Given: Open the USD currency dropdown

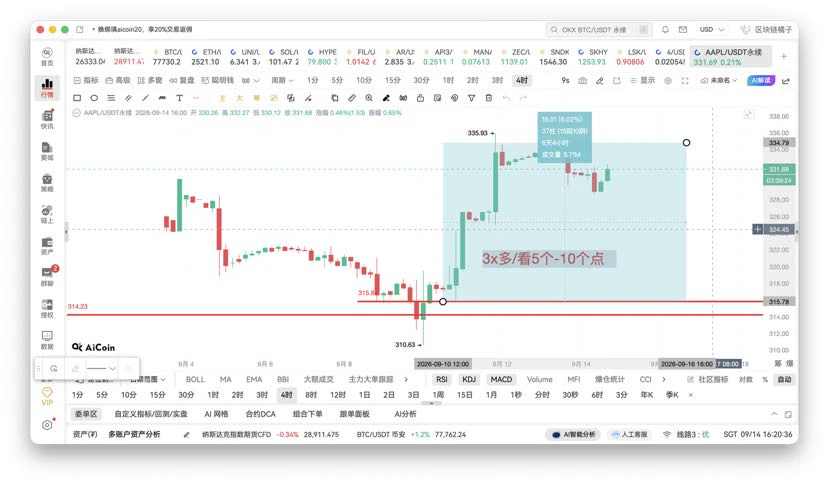Looking at the screenshot, I should [712, 30].
